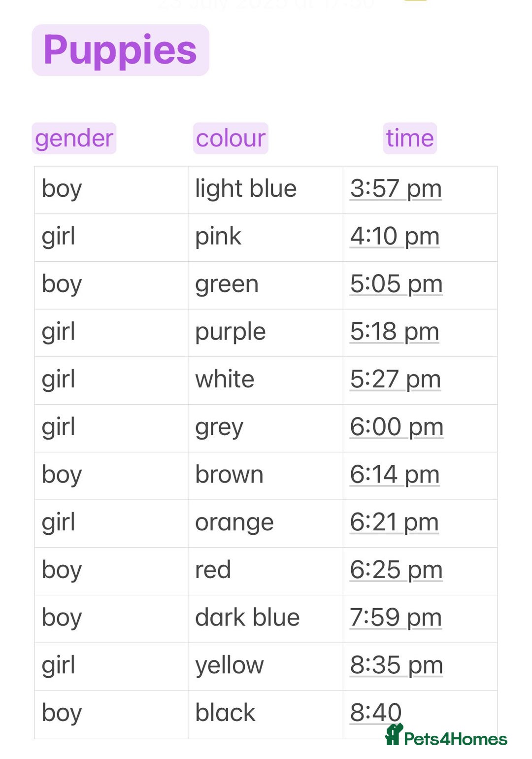Select the yellow colour cell
This screenshot has height=759, width=532.
tap(266, 667)
